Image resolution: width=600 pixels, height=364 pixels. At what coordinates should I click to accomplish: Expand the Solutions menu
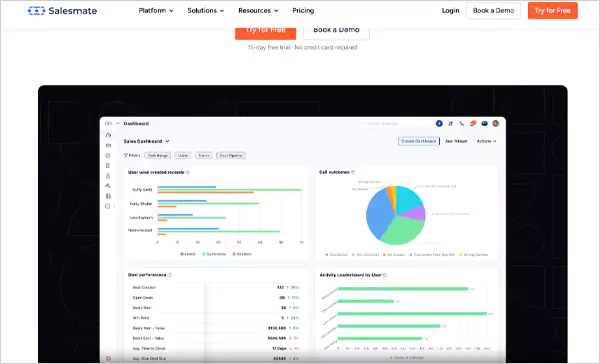tap(205, 11)
